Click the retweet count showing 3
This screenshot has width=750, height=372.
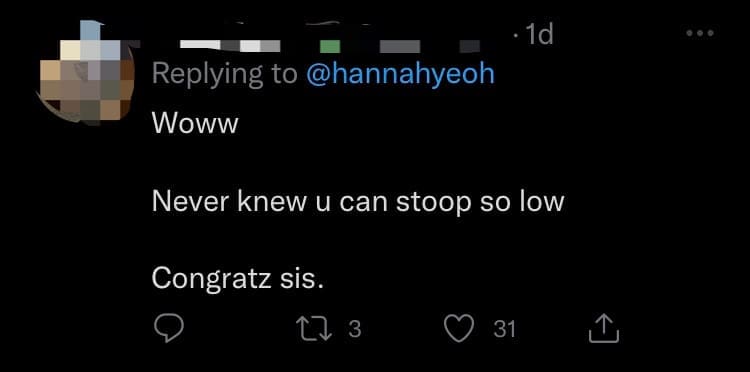(x=354, y=329)
